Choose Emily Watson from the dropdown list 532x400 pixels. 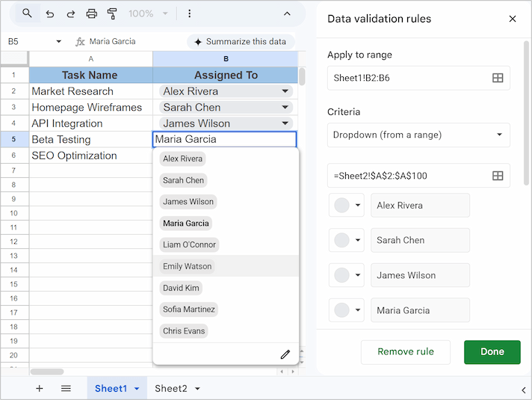[x=187, y=266]
